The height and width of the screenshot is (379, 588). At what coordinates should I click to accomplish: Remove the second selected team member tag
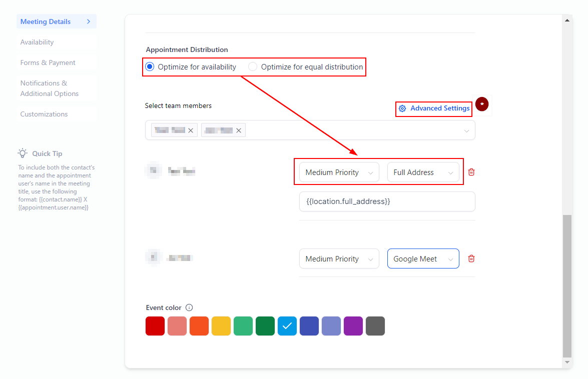pyautogui.click(x=239, y=130)
